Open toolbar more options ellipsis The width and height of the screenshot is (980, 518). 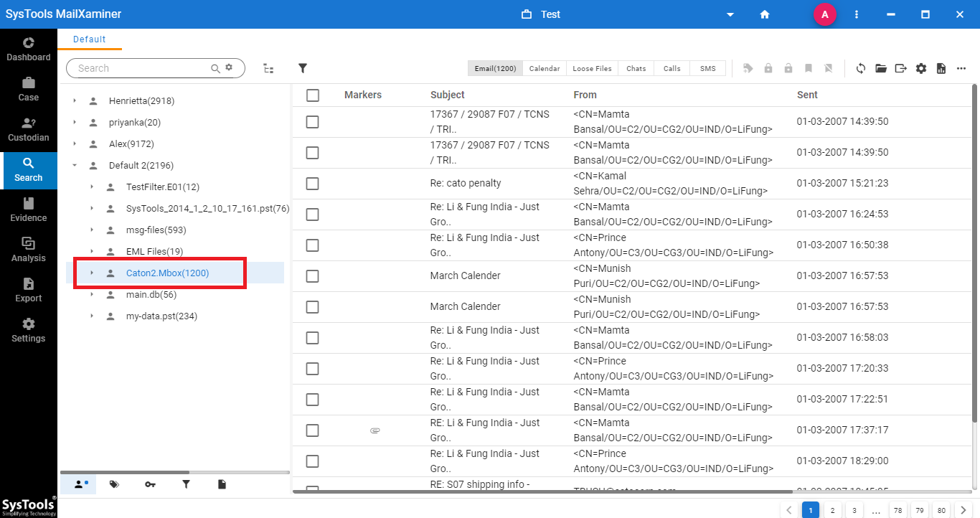click(x=961, y=68)
